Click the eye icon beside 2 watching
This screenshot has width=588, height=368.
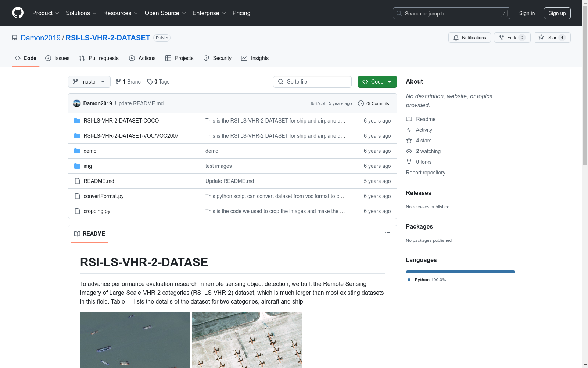point(409,151)
